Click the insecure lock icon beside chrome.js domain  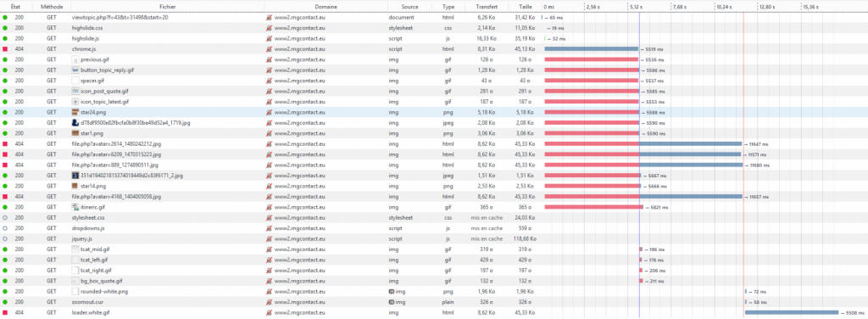[269, 49]
